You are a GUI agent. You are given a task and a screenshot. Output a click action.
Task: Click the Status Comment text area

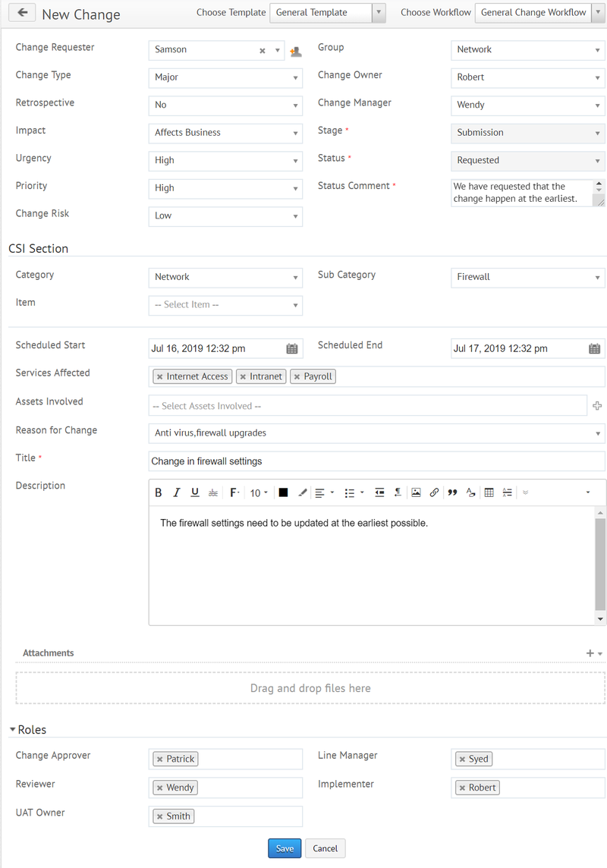point(522,193)
